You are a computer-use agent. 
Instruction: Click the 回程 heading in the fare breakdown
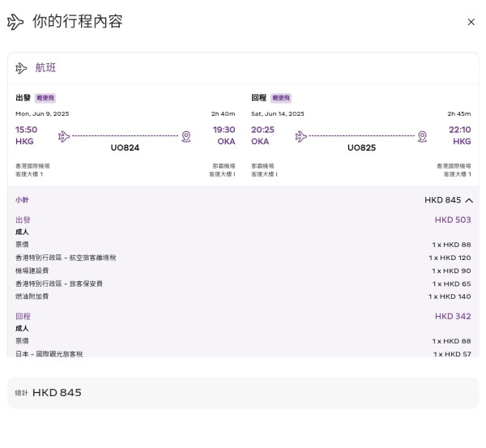coord(23,316)
